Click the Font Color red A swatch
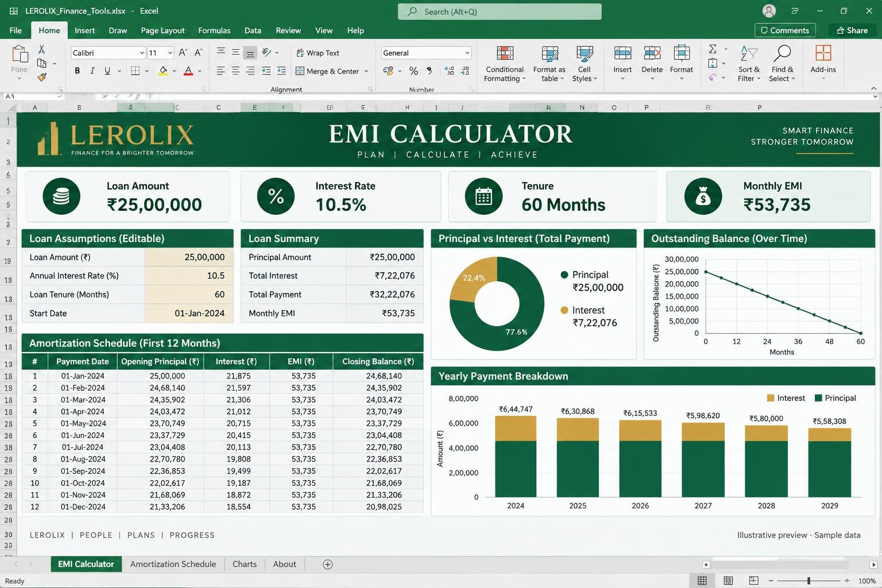The image size is (882, 588). [188, 71]
